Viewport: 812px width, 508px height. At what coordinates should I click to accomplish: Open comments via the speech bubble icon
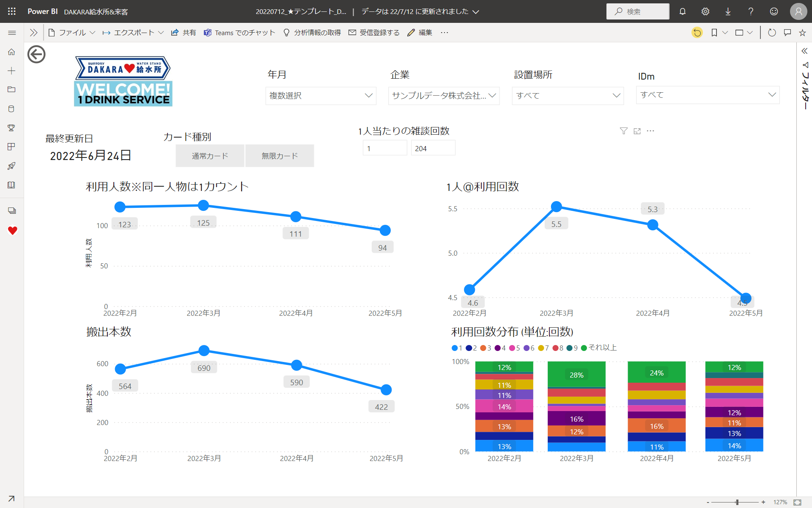(787, 32)
